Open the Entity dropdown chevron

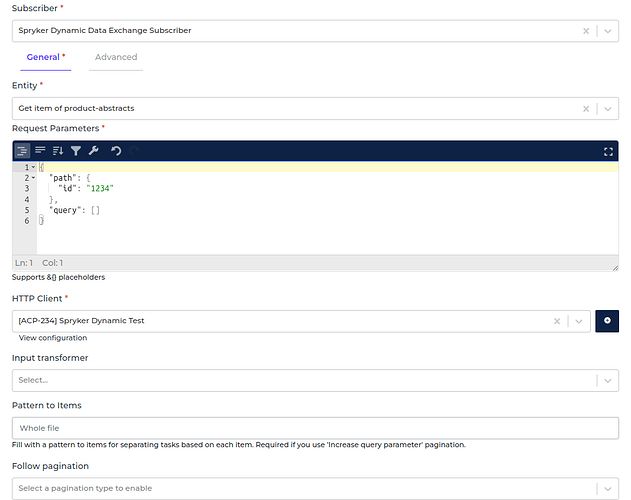(608, 109)
